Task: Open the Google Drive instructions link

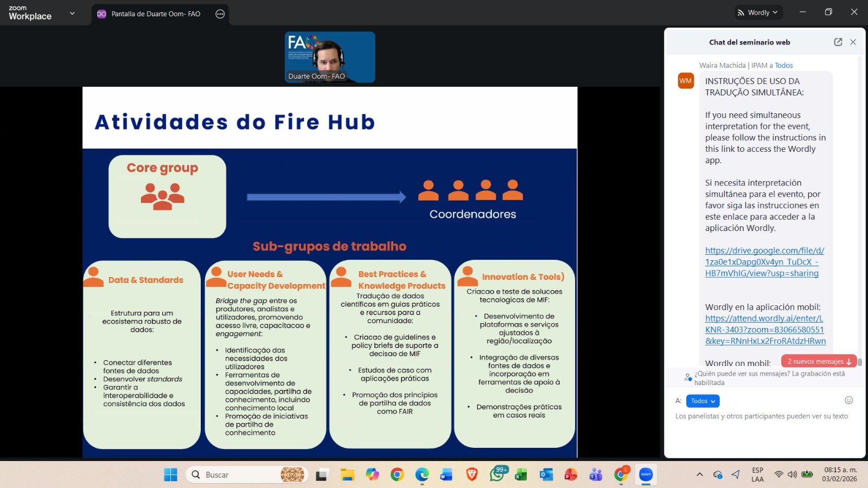Action: (x=764, y=262)
